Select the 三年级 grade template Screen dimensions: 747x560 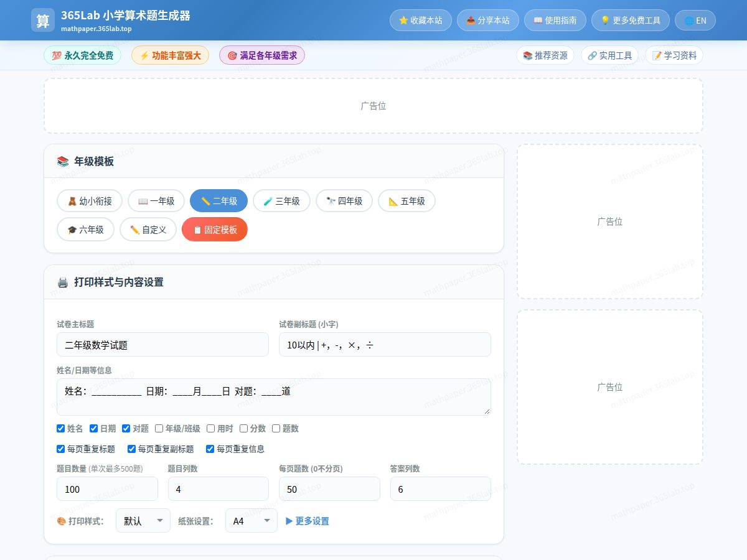(x=281, y=201)
